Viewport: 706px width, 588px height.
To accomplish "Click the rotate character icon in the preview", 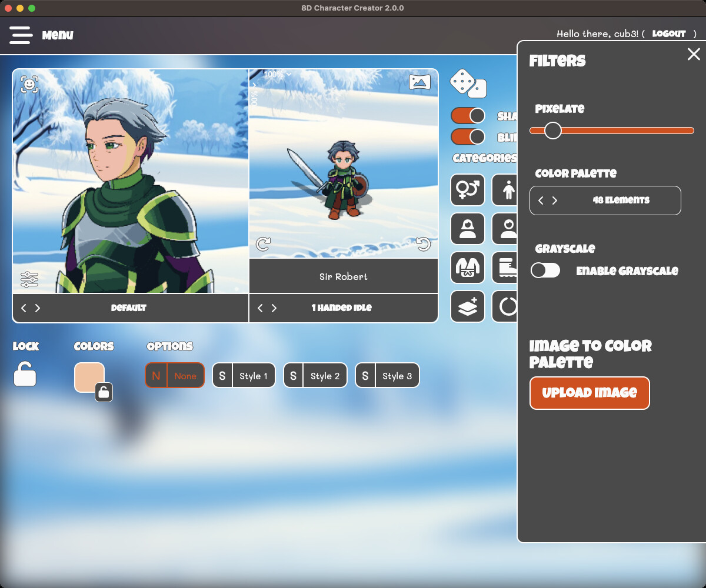I will pos(262,244).
